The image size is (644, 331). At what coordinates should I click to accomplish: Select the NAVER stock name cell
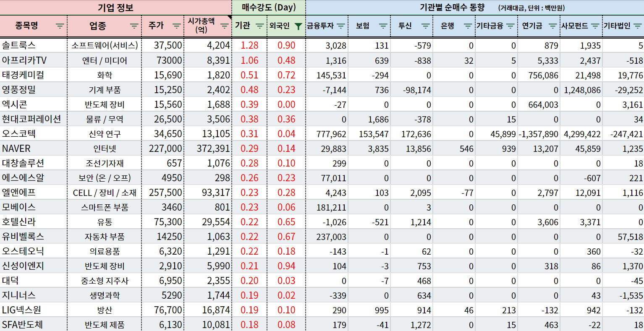tap(34, 148)
